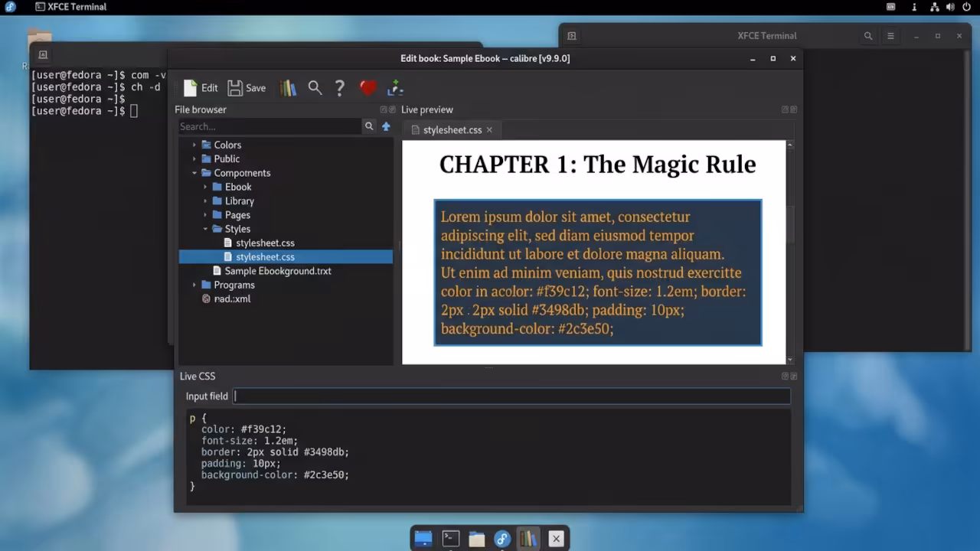Close the Live CSS panel
Image resolution: width=980 pixels, height=551 pixels.
click(x=793, y=377)
